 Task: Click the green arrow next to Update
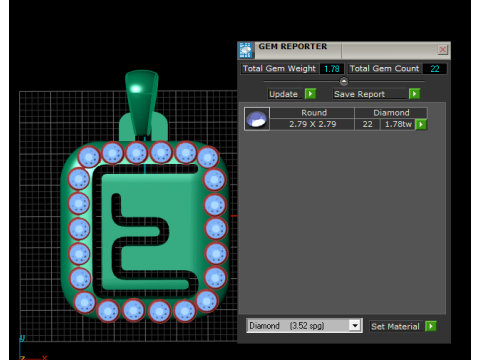tap(310, 94)
